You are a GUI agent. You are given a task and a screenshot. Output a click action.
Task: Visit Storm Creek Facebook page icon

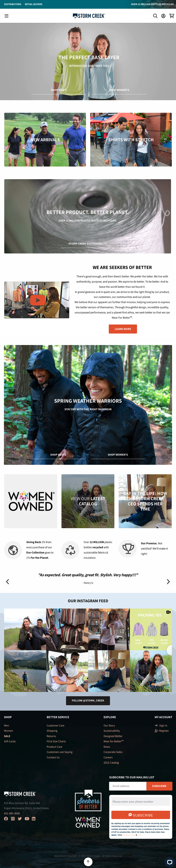pyautogui.click(x=6, y=819)
